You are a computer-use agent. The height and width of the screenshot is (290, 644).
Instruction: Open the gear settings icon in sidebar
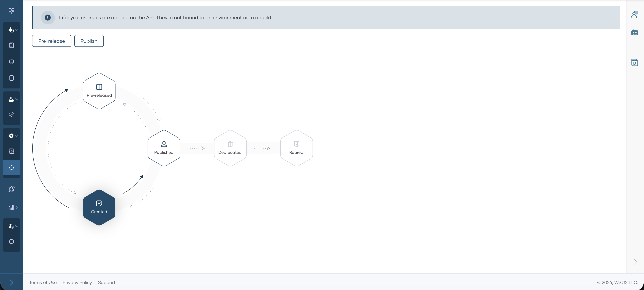12,241
